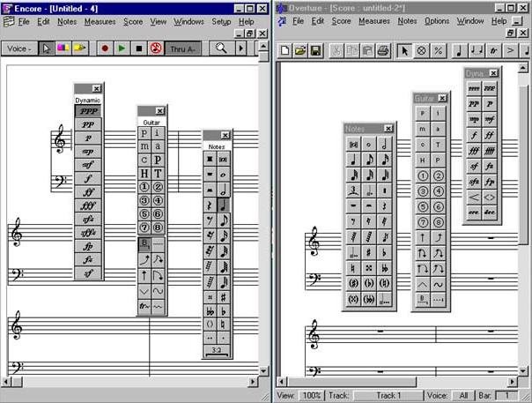Click the up-arrow strum in Encore Guitar palette
The image size is (532, 403).
(x=144, y=276)
